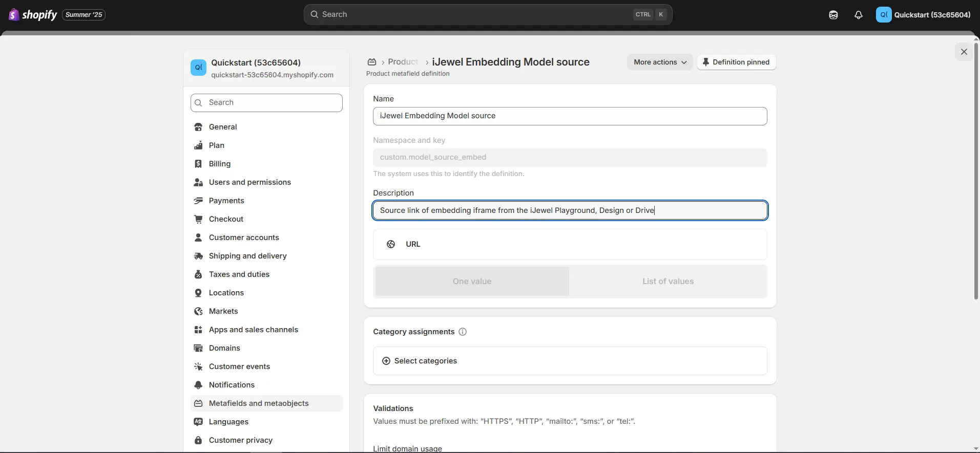Click the Customer accounts icon

tap(198, 238)
